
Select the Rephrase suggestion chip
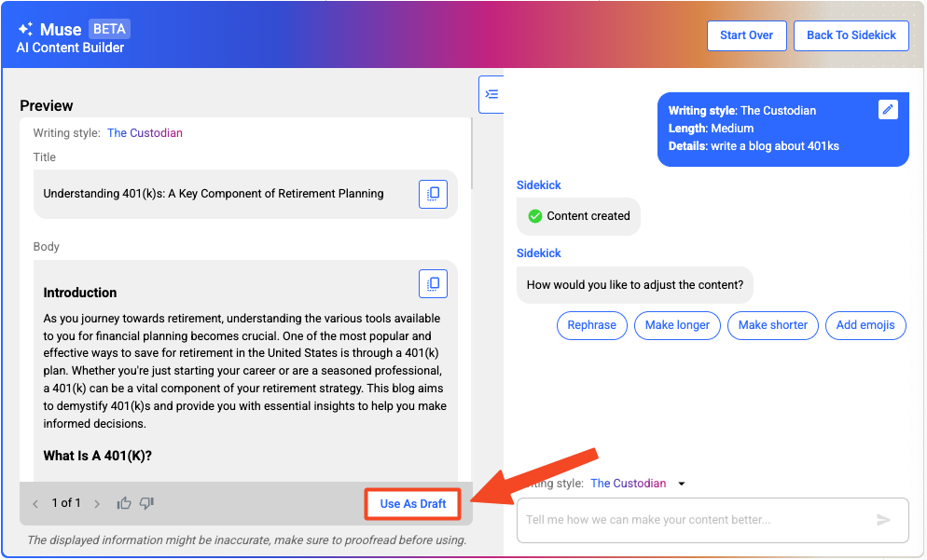591,325
